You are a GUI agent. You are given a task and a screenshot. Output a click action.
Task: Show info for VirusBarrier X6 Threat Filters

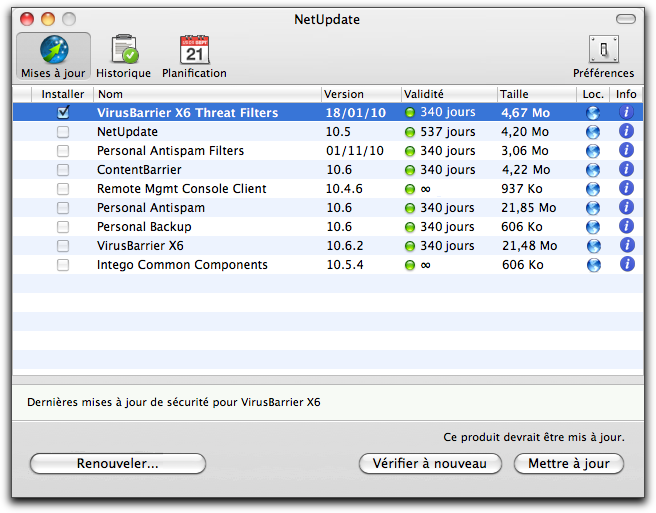tap(626, 112)
